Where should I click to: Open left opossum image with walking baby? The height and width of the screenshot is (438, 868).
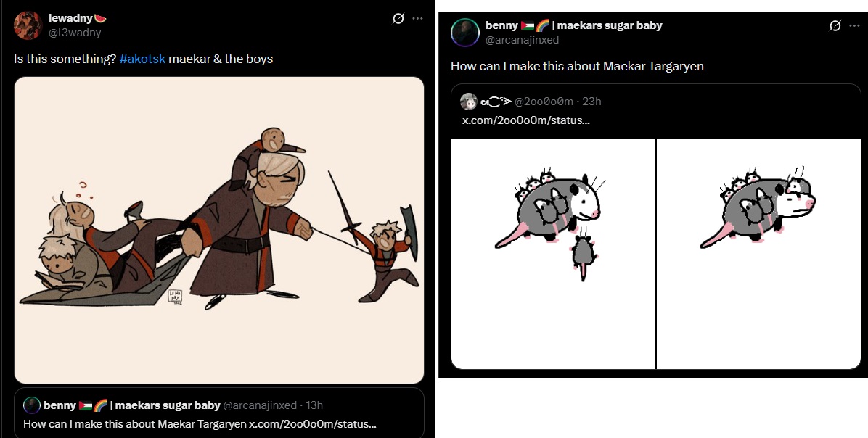click(553, 254)
